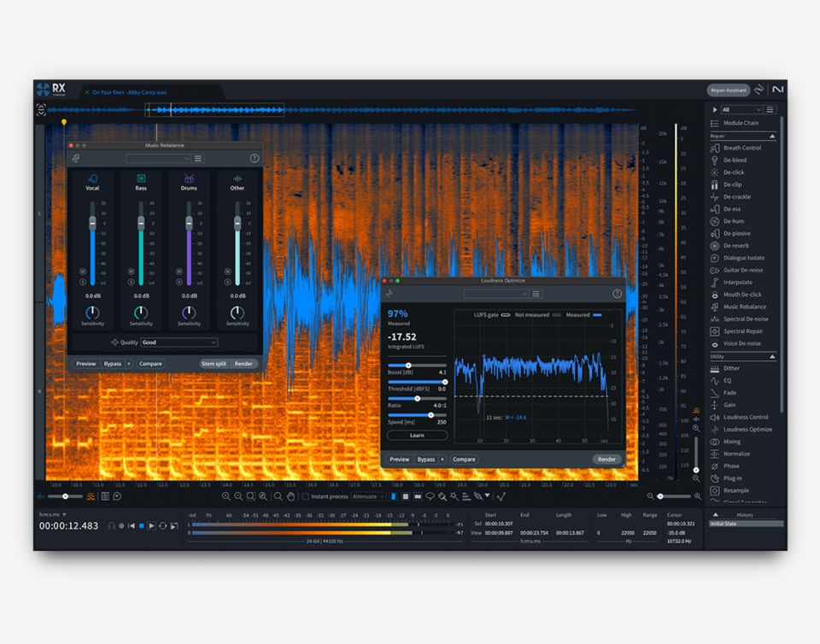This screenshot has width=820, height=644.
Task: Click the Ratio slider in Loudness Optimize
Action: pos(417,399)
